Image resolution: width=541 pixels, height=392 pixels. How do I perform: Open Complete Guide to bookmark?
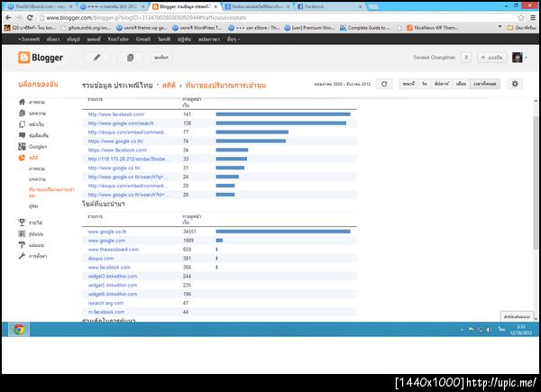(x=365, y=28)
